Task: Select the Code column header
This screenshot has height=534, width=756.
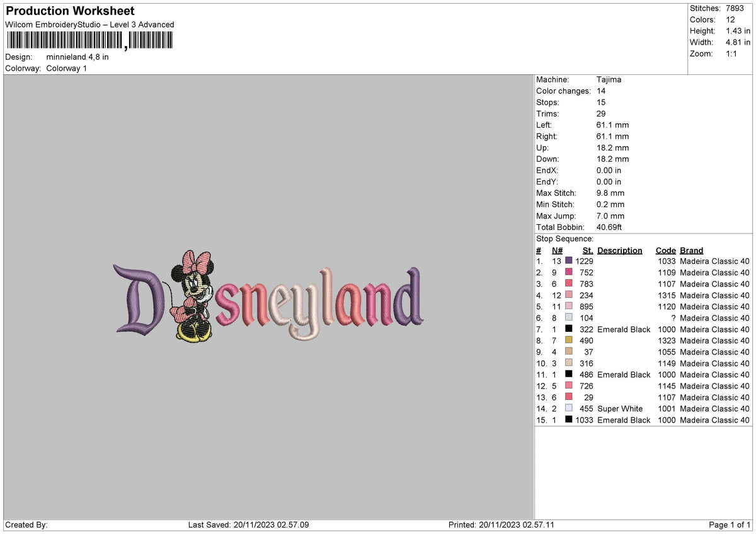Action: [665, 250]
